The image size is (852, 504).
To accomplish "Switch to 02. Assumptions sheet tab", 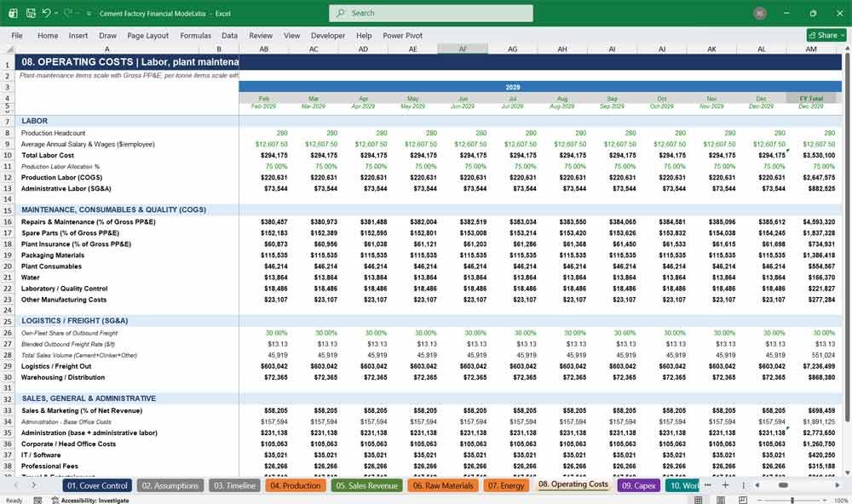I will [170, 485].
